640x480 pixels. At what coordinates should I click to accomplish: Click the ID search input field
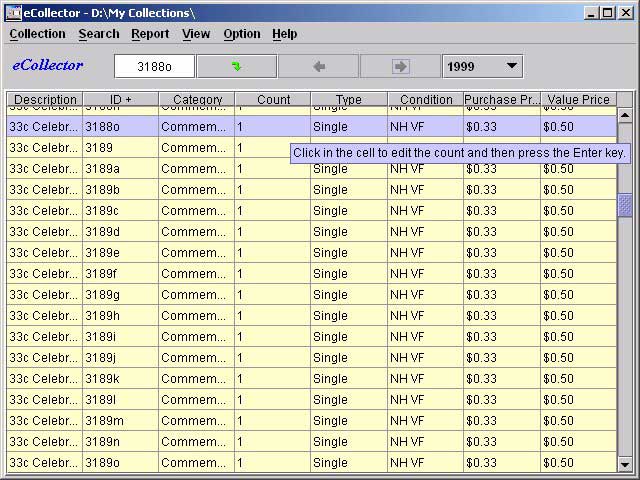[x=154, y=67]
